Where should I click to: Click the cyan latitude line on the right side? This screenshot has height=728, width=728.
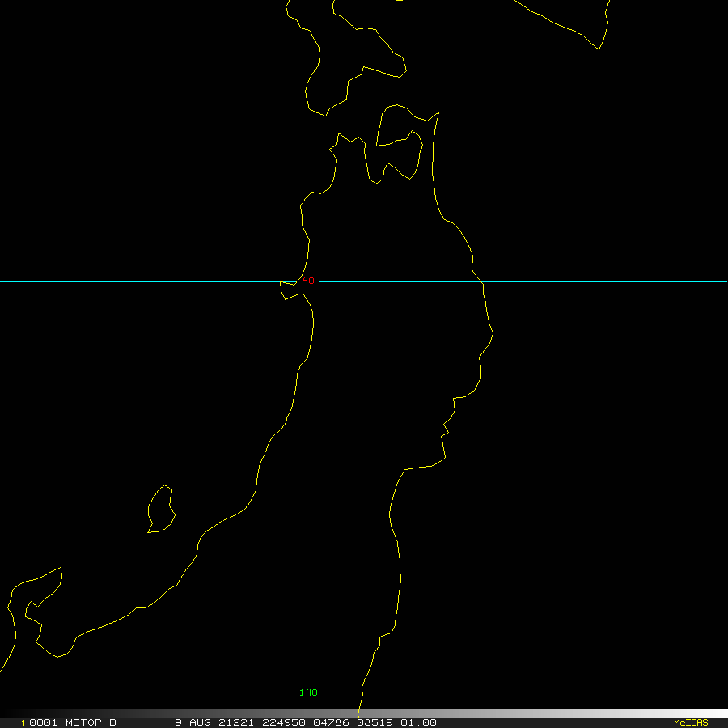click(x=607, y=282)
